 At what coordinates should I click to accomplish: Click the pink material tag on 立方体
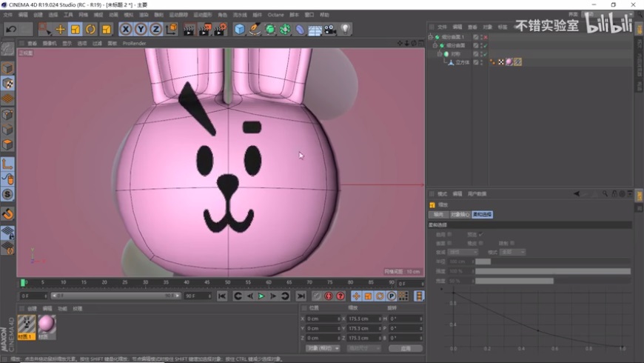(509, 62)
